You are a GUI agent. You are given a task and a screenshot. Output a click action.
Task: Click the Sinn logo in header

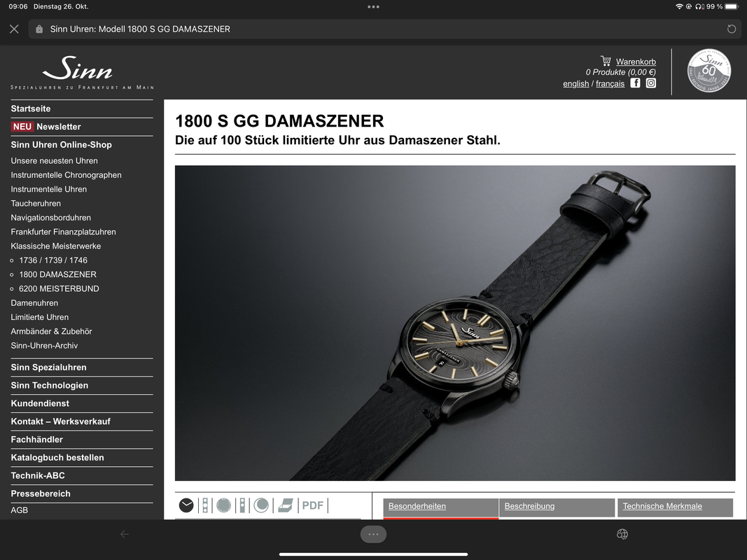(82, 72)
